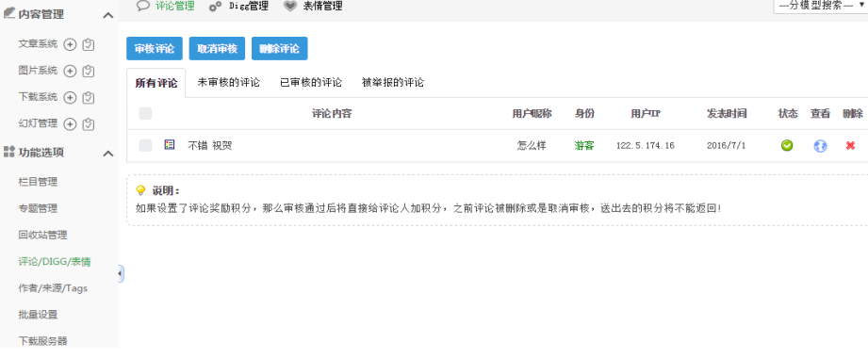Open 文章系统 in the sidebar
The height and width of the screenshot is (359, 868).
(38, 44)
